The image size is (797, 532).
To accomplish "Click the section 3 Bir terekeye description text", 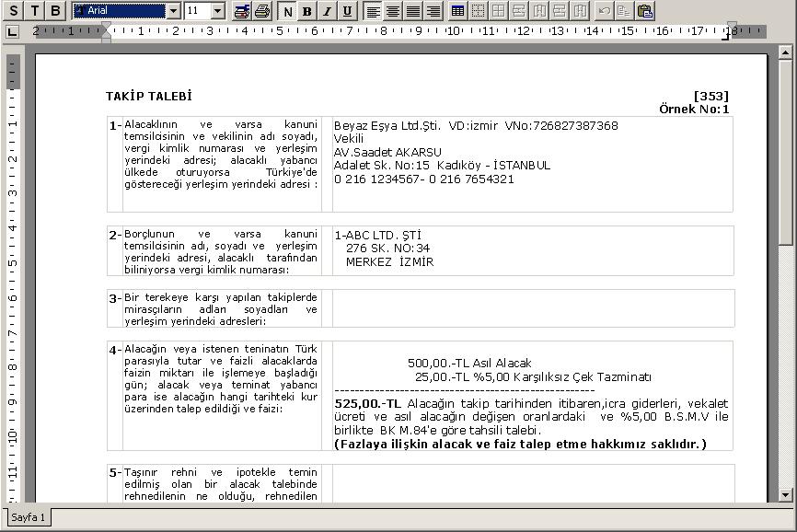I will 221,309.
